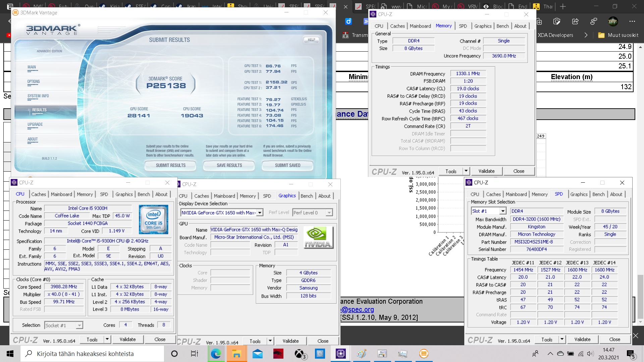
Task: Open OPTIONS in the 3DMark sidebar
Action: point(34,81)
